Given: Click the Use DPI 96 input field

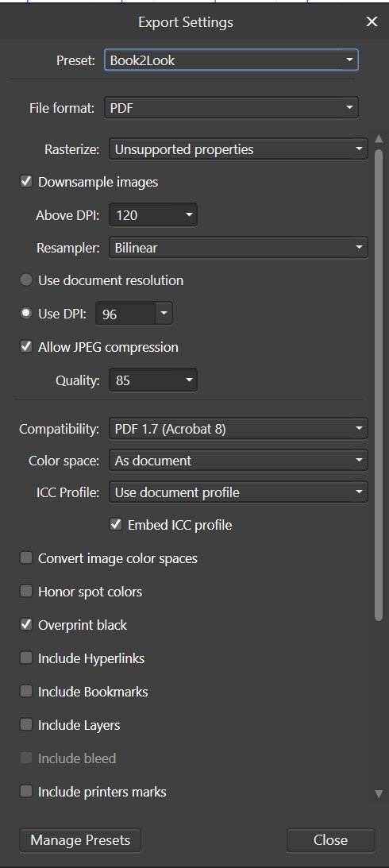Looking at the screenshot, I should [126, 314].
